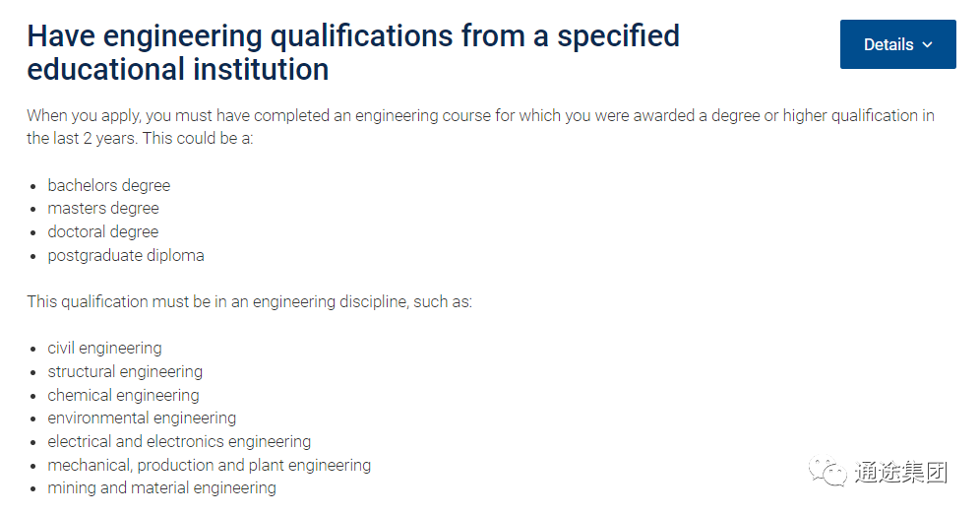The width and height of the screenshot is (980, 515).
Task: Click the engineering qualifications heading
Action: 353,52
